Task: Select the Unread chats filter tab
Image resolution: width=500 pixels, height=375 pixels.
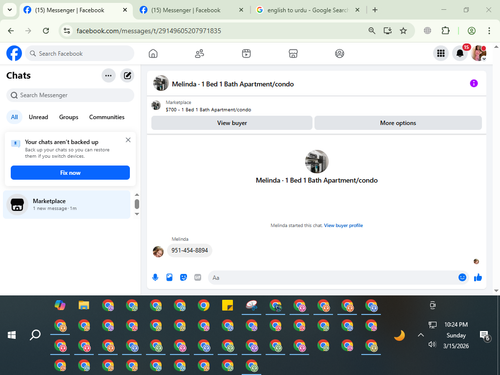Action: coord(38,117)
